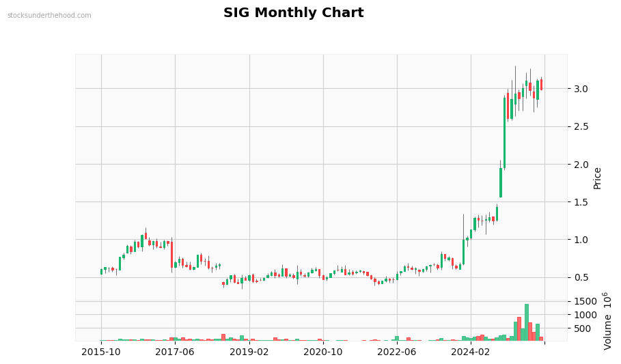Click the tall green candle from 2.0 to 2.9
The width and height of the screenshot is (621, 364).
coord(505,132)
